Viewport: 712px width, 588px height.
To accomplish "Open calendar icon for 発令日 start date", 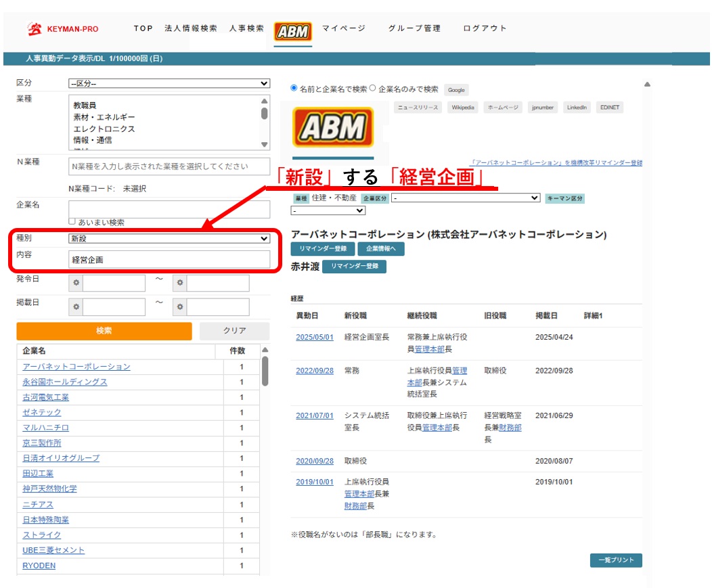I will 76,283.
